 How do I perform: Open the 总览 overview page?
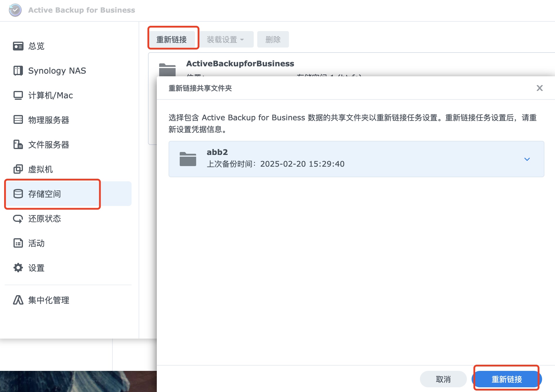click(68, 46)
